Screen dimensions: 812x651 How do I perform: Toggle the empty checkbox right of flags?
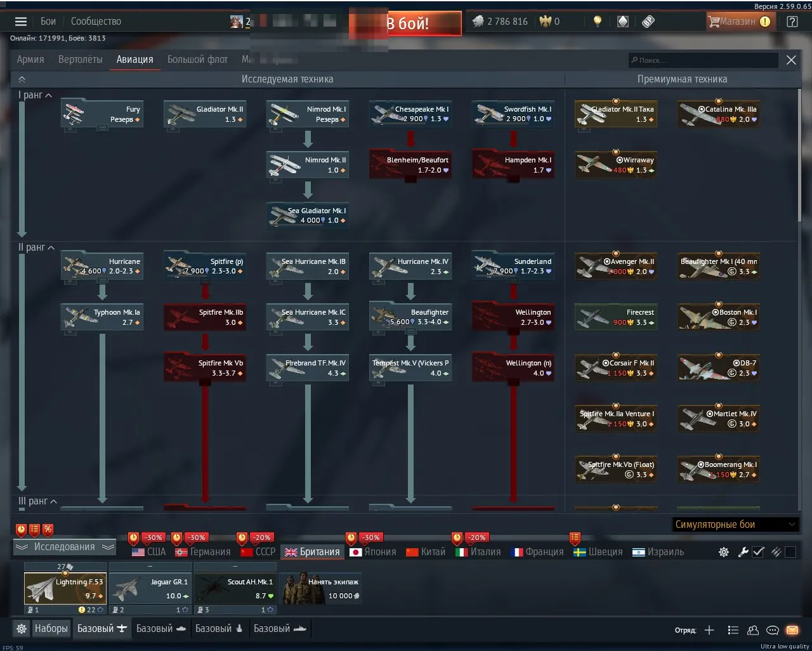790,552
